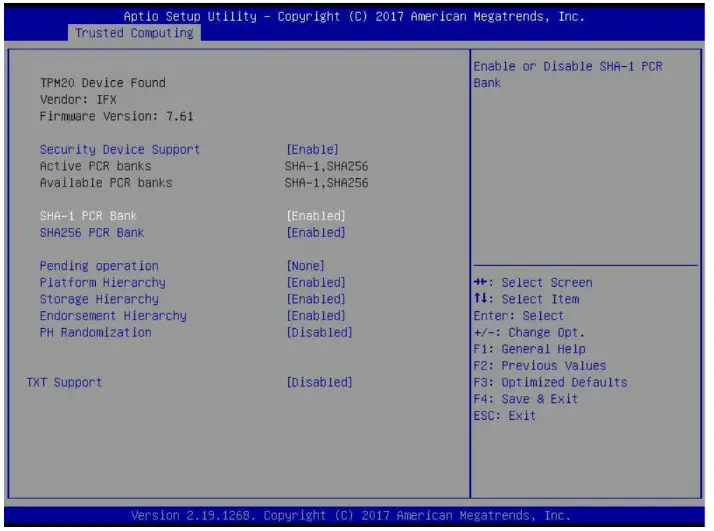
Task: Click the 'F1: General Help' hint
Action: (x=530, y=349)
